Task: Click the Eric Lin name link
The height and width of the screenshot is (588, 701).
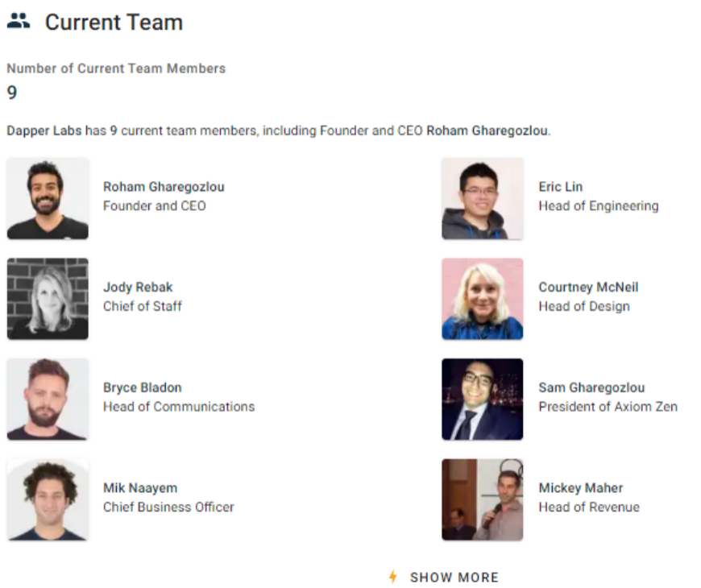Action: [x=560, y=187]
